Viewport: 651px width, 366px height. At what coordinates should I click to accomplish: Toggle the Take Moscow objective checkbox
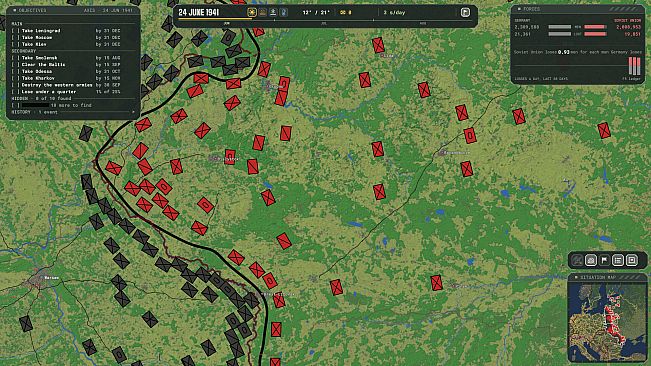15,37
